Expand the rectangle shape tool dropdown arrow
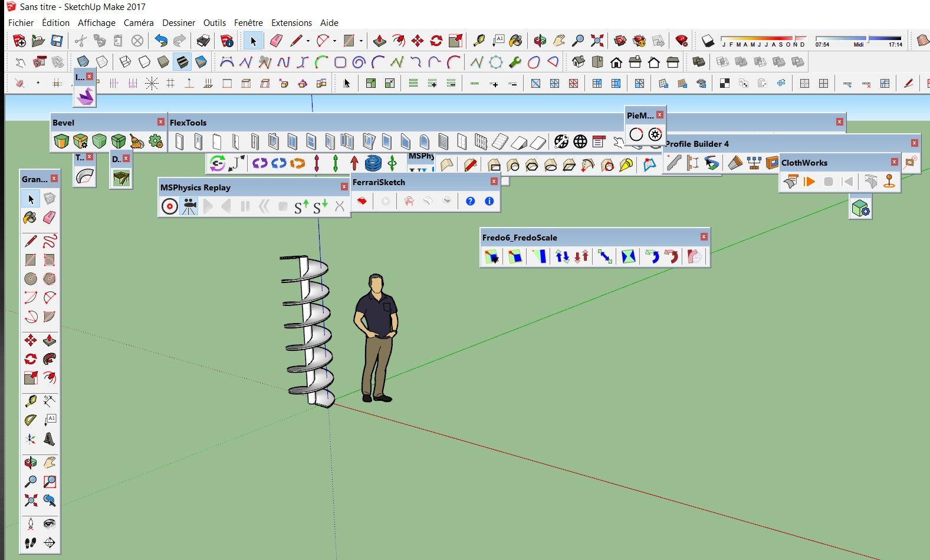 coord(361,41)
